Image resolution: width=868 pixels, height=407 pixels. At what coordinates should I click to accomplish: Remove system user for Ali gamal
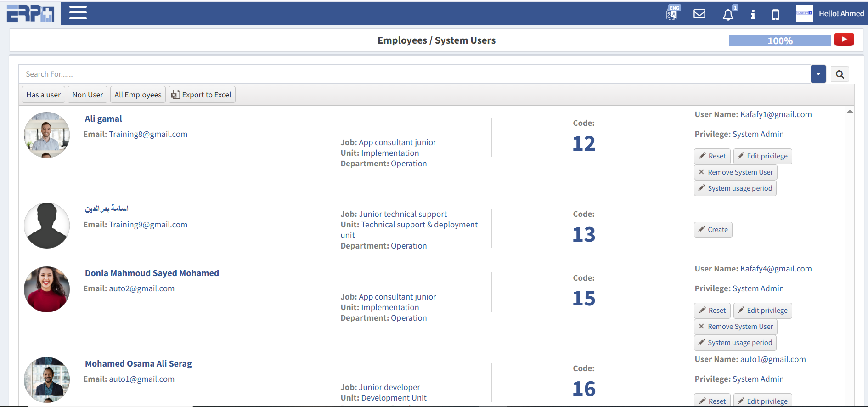(735, 172)
